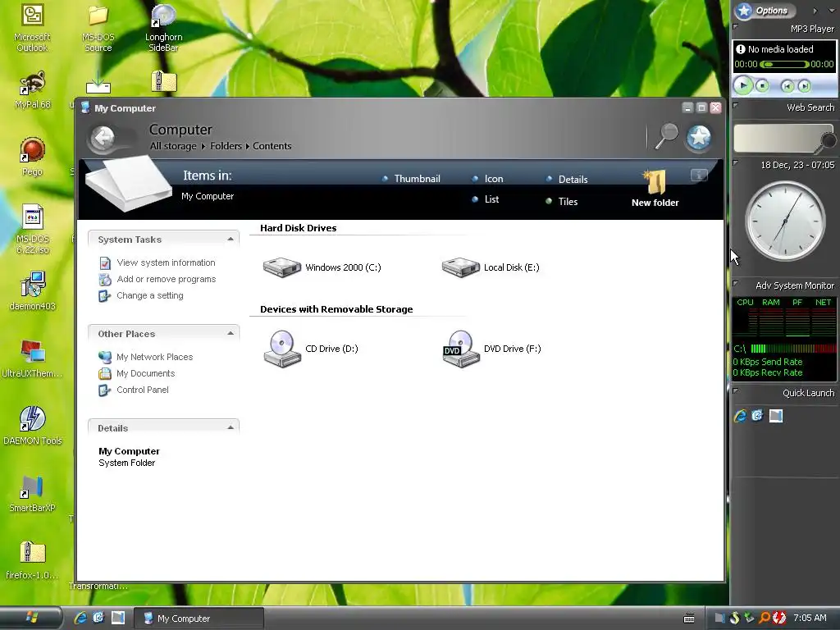840x630 pixels.
Task: Collapse the System Tasks panel
Action: [x=231, y=239]
